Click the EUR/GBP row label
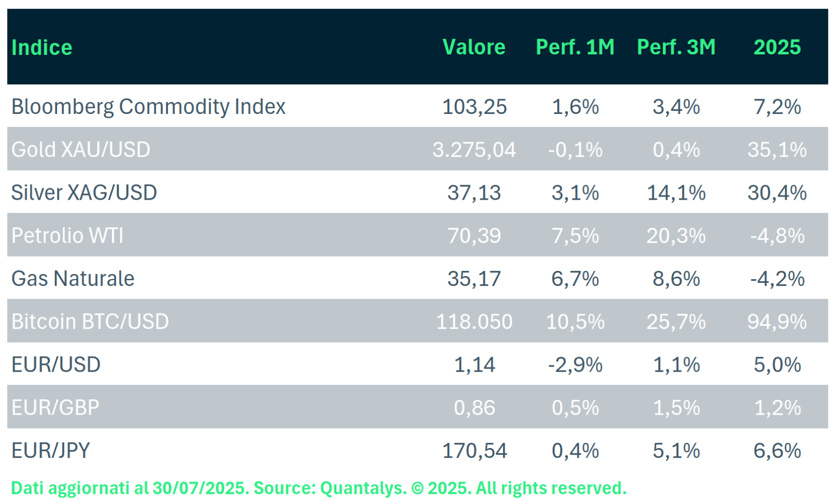The width and height of the screenshot is (837, 504). (x=55, y=407)
